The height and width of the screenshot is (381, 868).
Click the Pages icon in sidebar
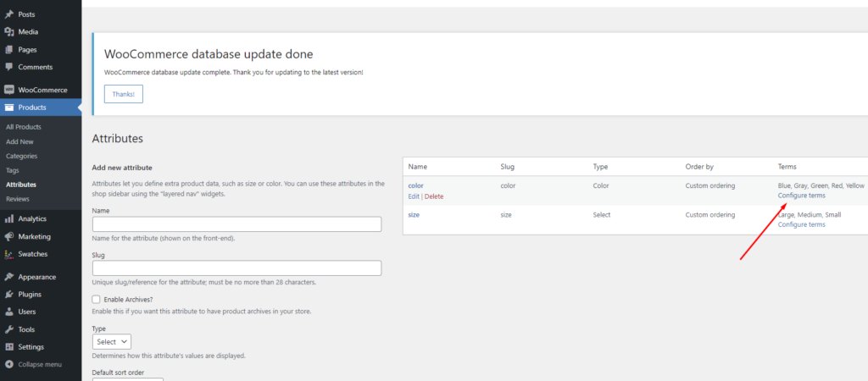pyautogui.click(x=8, y=50)
